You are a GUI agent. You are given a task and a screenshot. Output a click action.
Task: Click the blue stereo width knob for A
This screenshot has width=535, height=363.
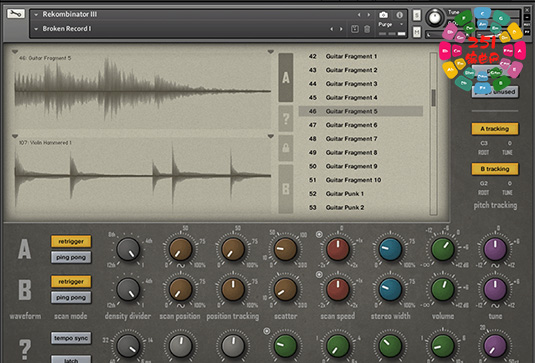[x=390, y=249]
